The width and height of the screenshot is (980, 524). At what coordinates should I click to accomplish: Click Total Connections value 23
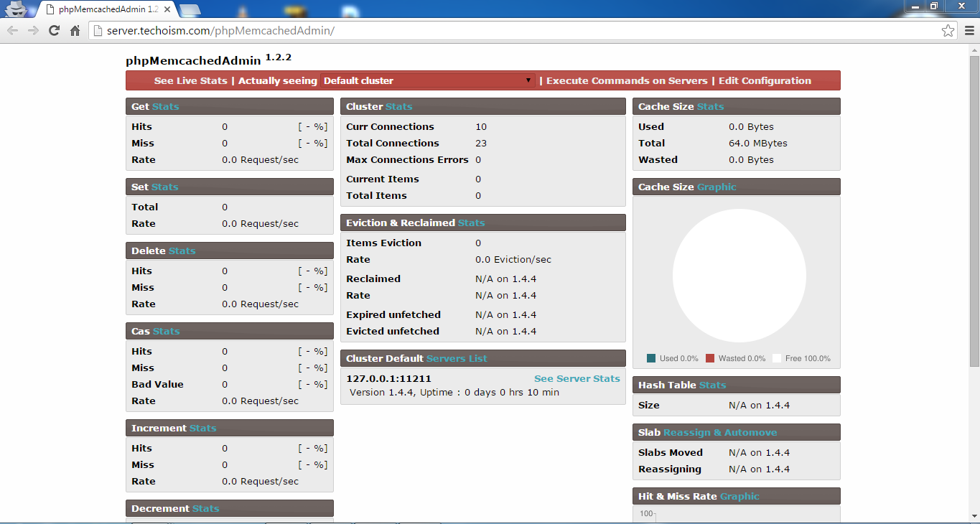coord(481,143)
